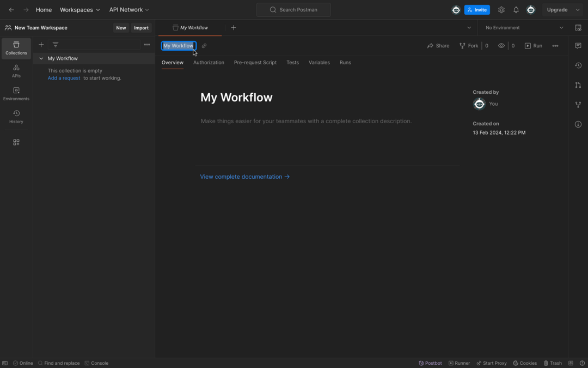Open the environment quick look icon
Screen dimensions: 588x368
click(x=578, y=28)
